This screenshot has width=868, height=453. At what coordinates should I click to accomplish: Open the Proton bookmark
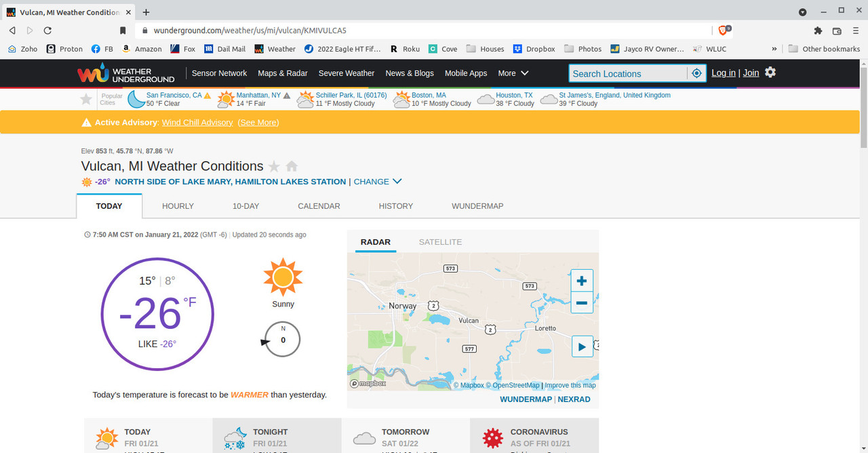point(64,49)
